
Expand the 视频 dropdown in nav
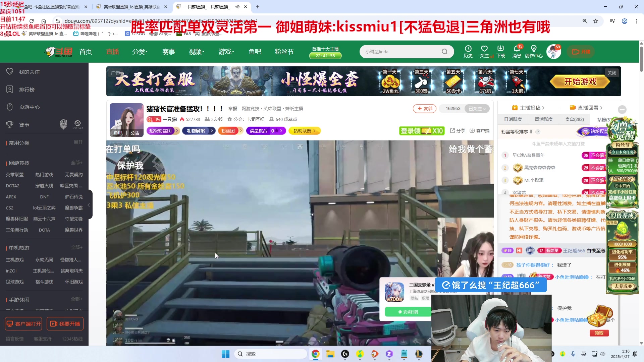[197, 52]
